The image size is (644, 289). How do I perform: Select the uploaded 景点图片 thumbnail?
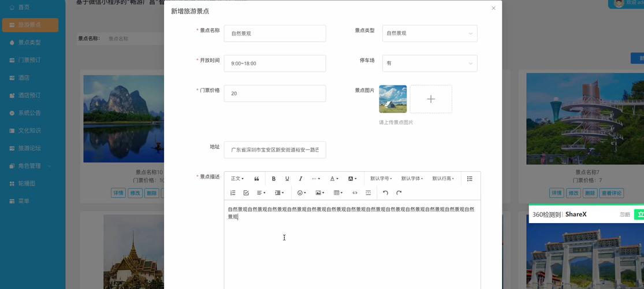tap(393, 99)
